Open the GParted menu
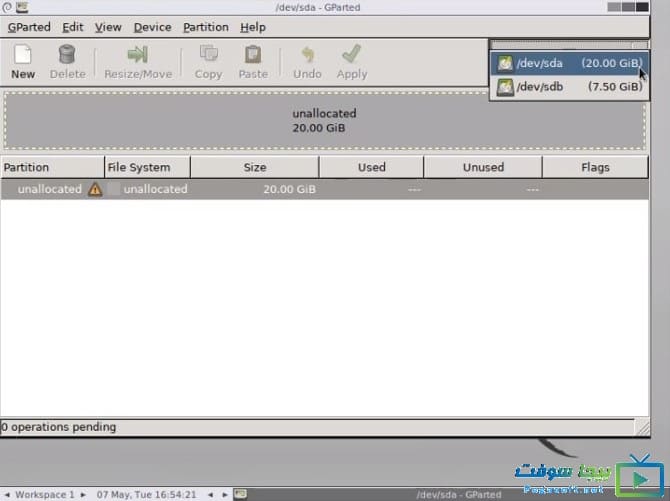The image size is (670, 501). pos(29,27)
